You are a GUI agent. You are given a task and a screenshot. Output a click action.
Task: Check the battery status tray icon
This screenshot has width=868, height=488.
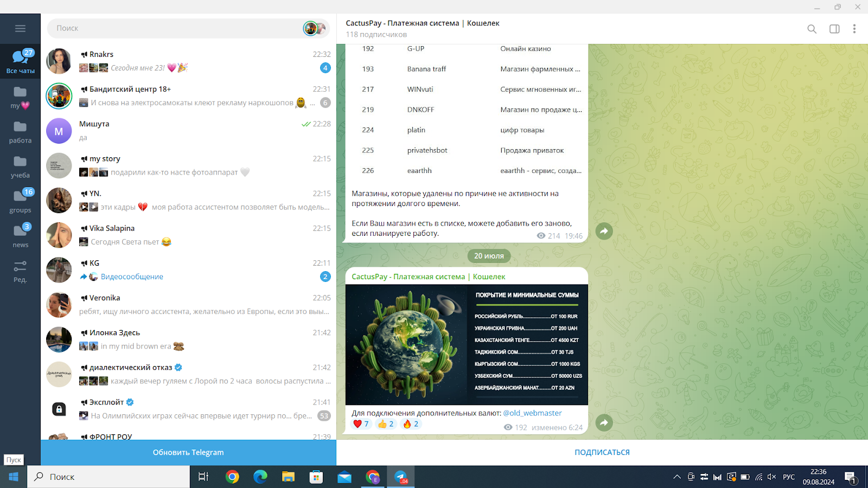click(x=745, y=477)
